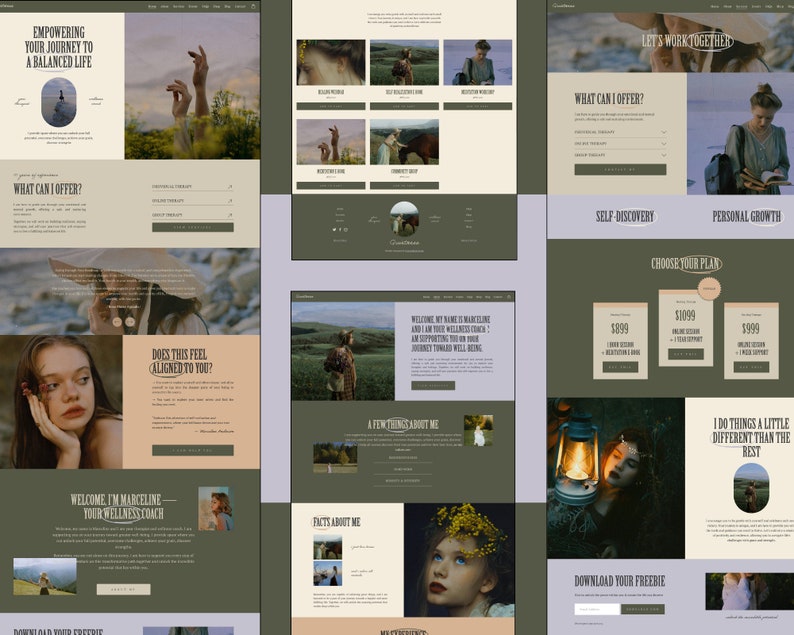794x635 pixels.
Task: Click the email address field under Download Your Freebie
Action: pos(597,609)
